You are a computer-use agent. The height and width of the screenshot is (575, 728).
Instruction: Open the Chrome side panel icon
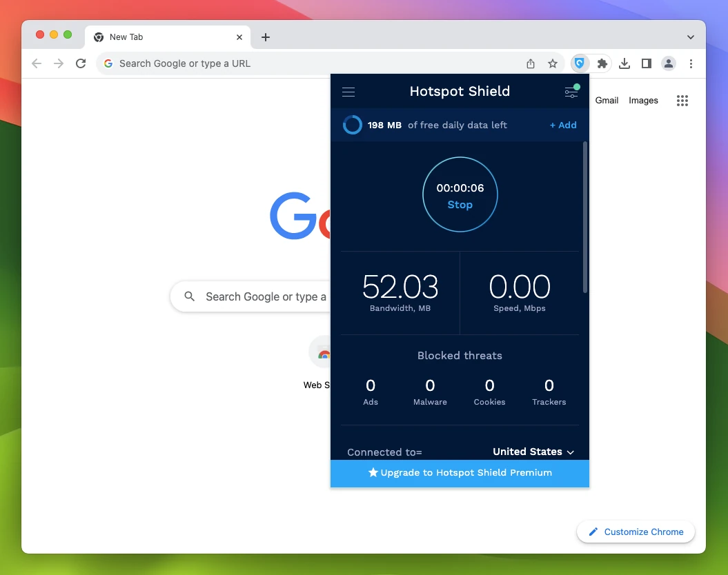(646, 63)
